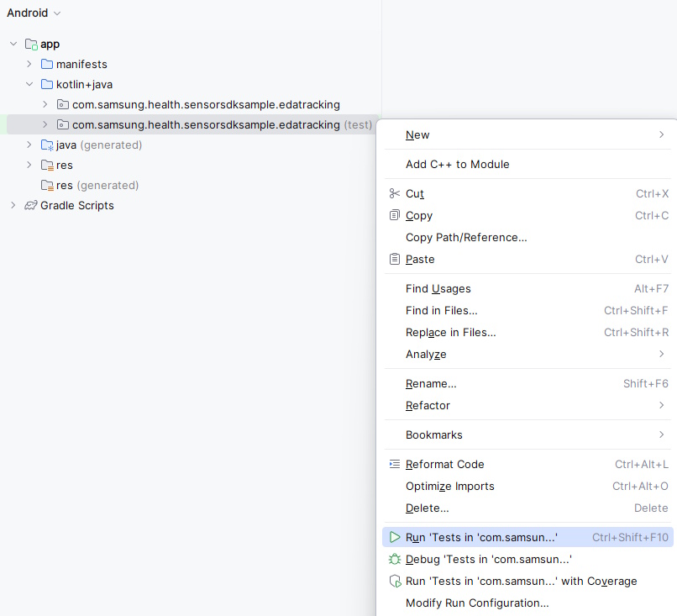Expand the java (generated) folder
Image resolution: width=677 pixels, height=616 pixels.
(29, 145)
